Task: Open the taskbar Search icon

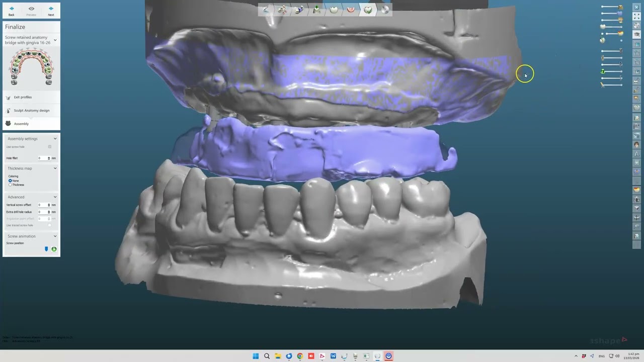Action: pos(267,356)
